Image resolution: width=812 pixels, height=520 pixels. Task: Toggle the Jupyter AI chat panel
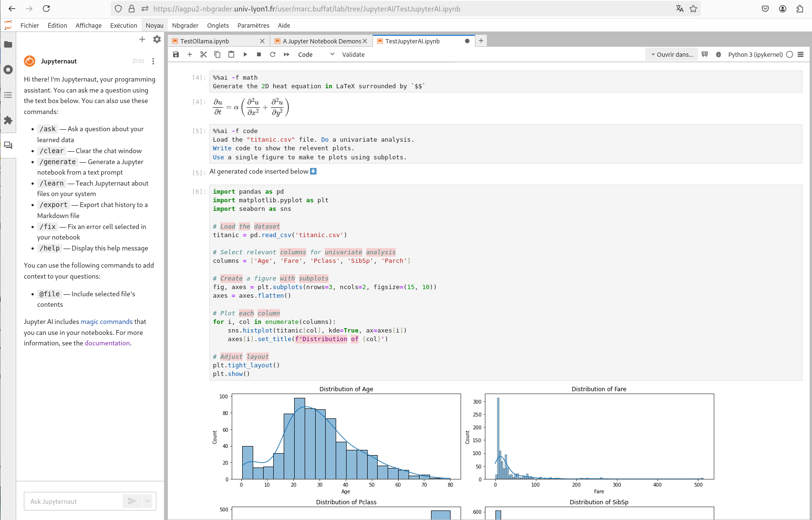click(x=8, y=146)
